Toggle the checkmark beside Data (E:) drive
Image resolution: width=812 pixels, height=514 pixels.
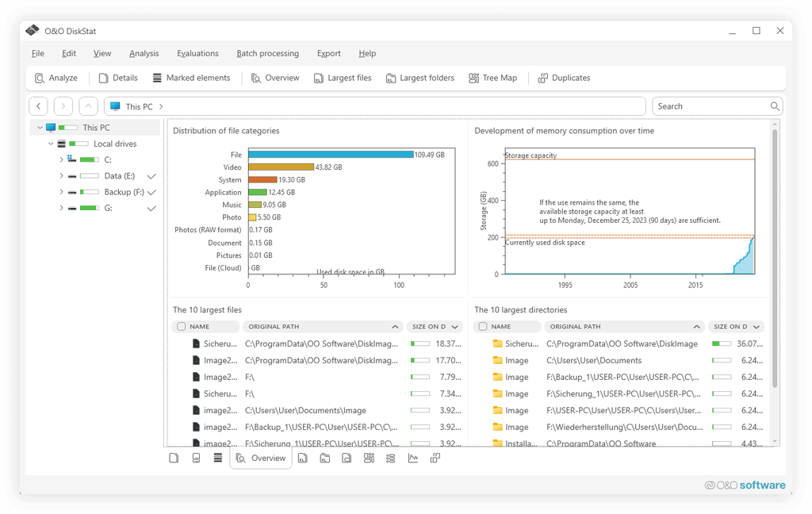click(151, 176)
